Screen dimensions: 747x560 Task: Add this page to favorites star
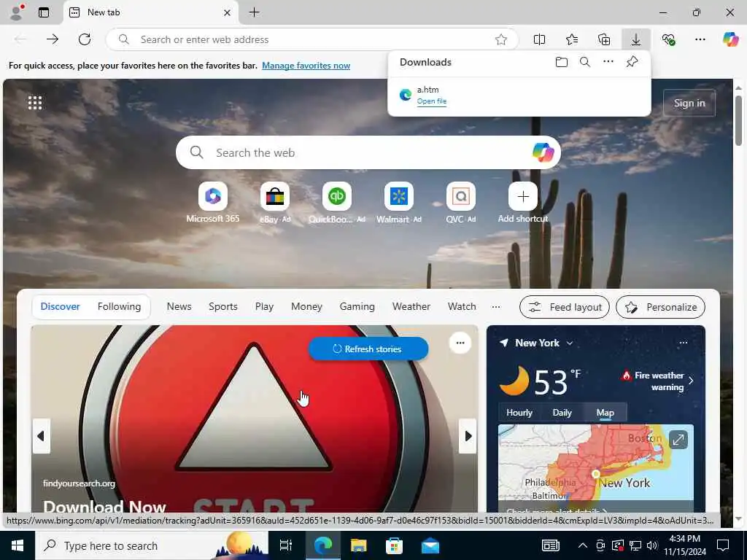[500, 39]
